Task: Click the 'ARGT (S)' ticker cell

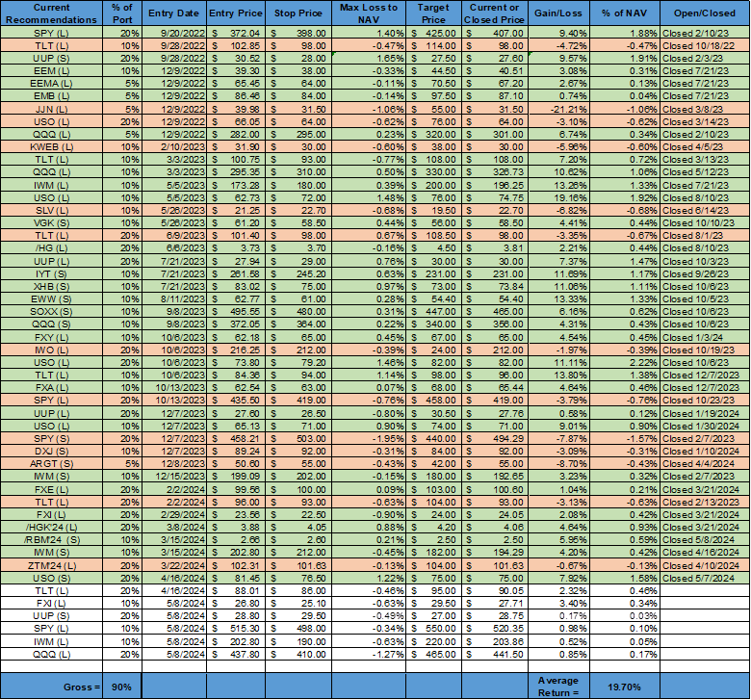Action: tap(51, 464)
